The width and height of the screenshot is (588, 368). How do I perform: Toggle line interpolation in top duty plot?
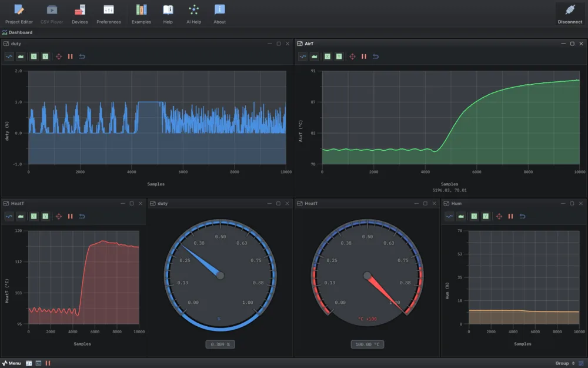pos(9,57)
